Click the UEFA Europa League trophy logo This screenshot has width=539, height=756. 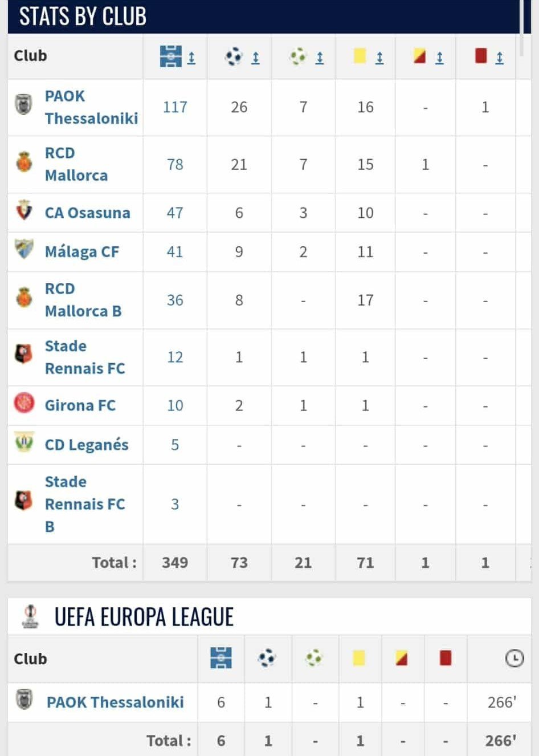(x=30, y=616)
